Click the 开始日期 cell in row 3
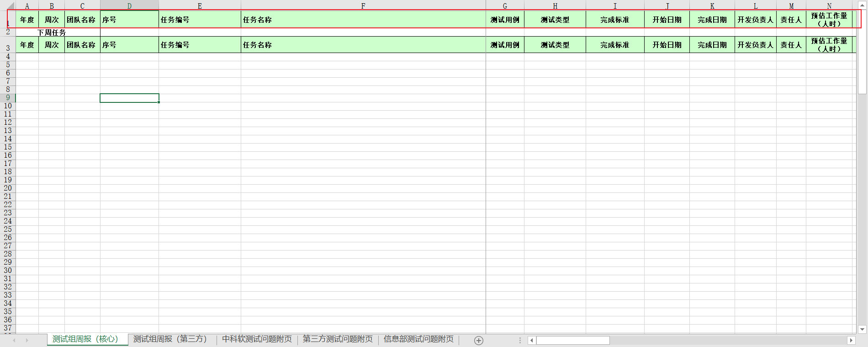 pyautogui.click(x=667, y=45)
